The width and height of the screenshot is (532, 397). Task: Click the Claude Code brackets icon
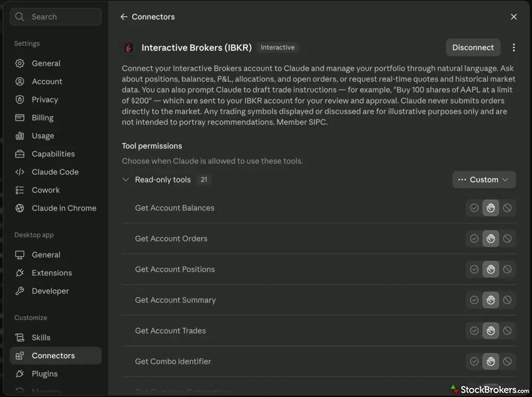click(20, 172)
